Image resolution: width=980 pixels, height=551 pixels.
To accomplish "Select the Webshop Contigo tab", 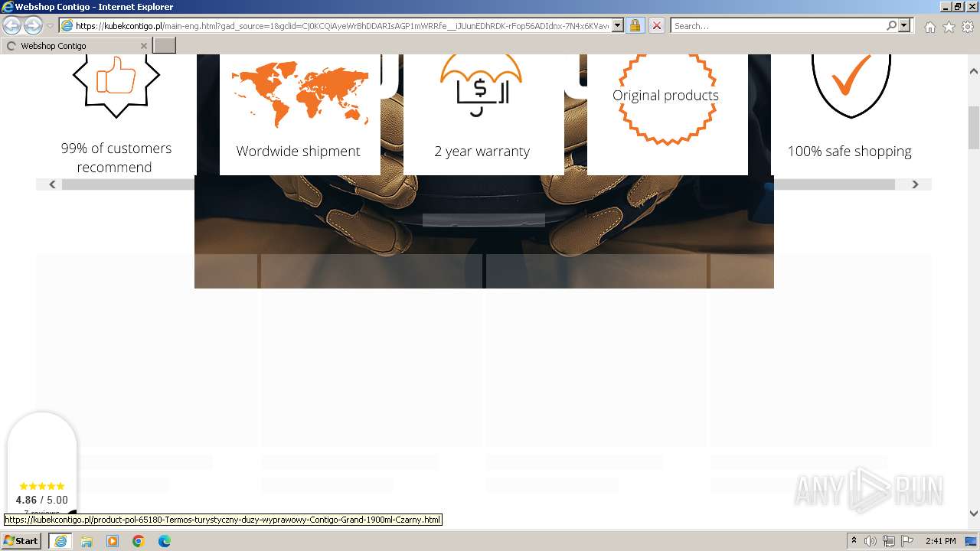I will pyautogui.click(x=77, y=46).
